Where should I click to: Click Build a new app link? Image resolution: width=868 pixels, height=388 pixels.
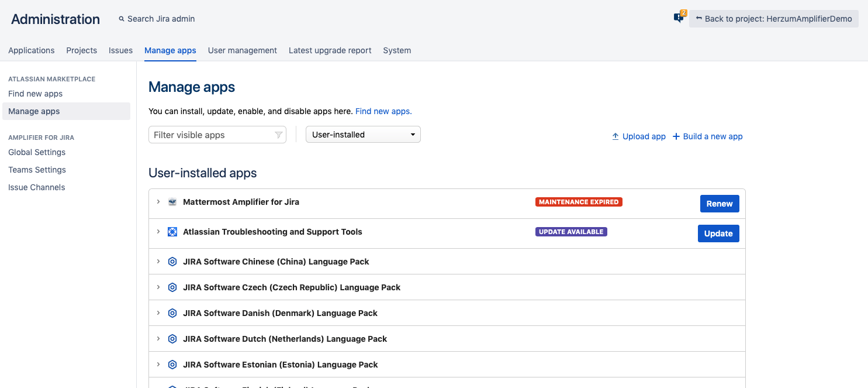coord(707,136)
